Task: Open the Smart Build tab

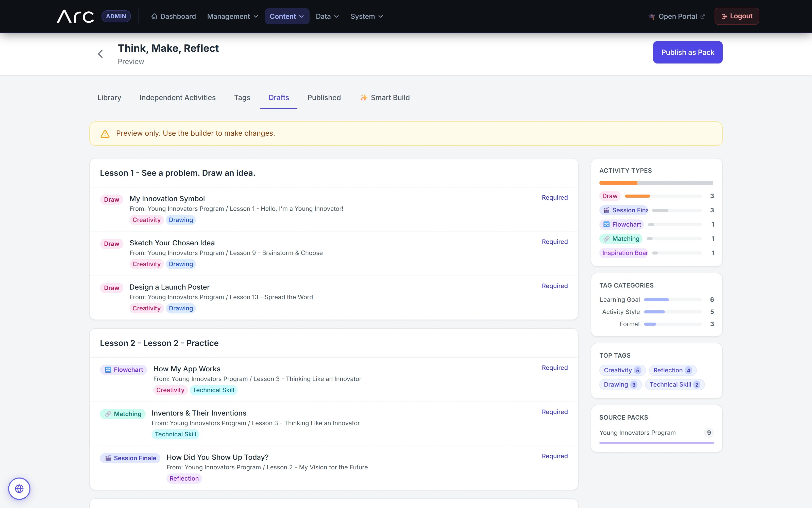Action: pos(385,98)
